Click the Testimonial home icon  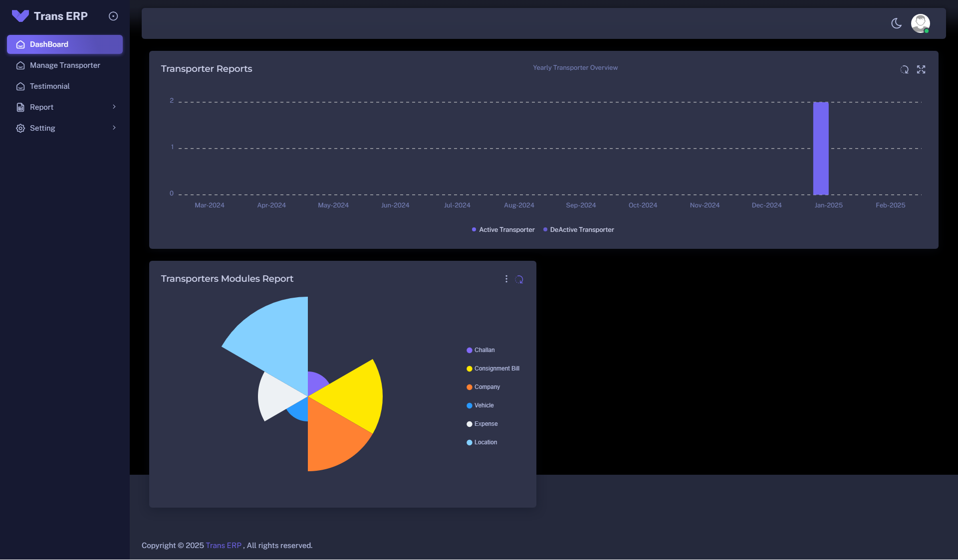point(20,86)
